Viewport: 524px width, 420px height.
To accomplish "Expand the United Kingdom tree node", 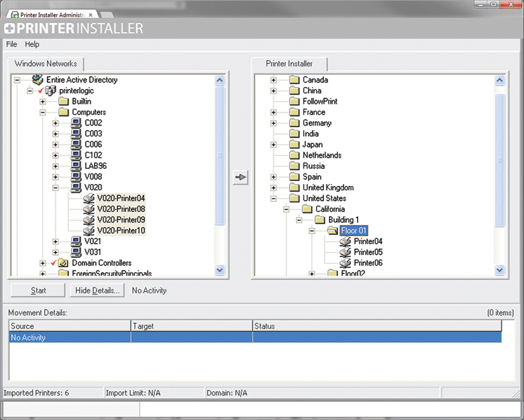I will pyautogui.click(x=273, y=187).
